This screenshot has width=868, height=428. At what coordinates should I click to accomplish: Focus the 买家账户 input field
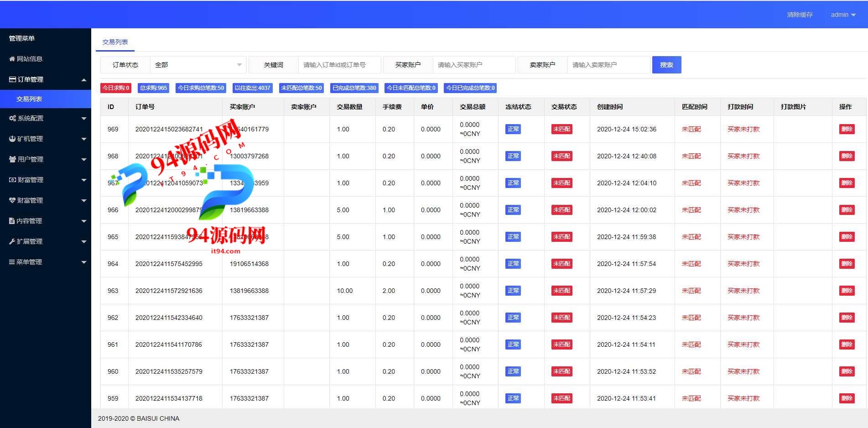(x=474, y=65)
